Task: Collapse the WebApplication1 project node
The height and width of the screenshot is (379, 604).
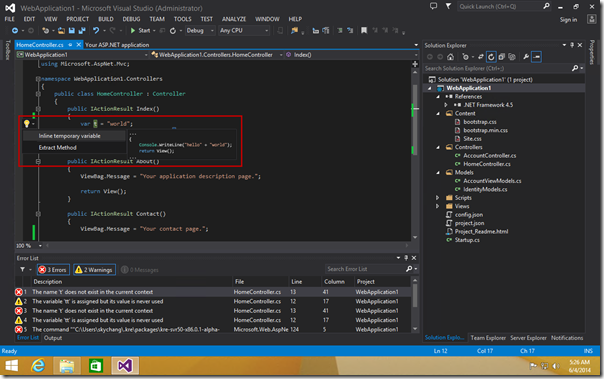Action: [x=430, y=88]
